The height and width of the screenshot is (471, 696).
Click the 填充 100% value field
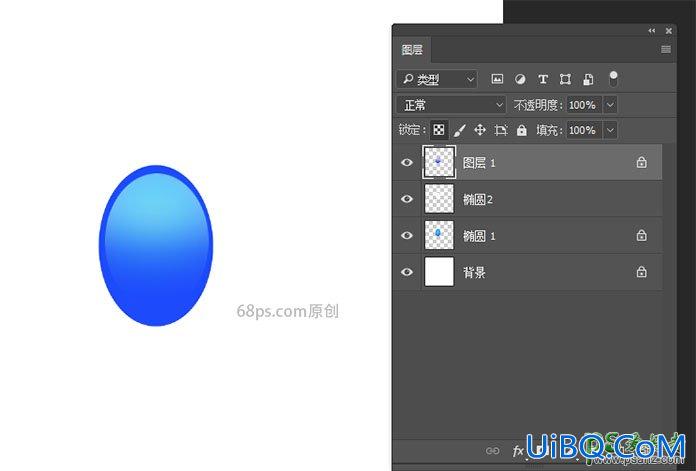coord(584,130)
